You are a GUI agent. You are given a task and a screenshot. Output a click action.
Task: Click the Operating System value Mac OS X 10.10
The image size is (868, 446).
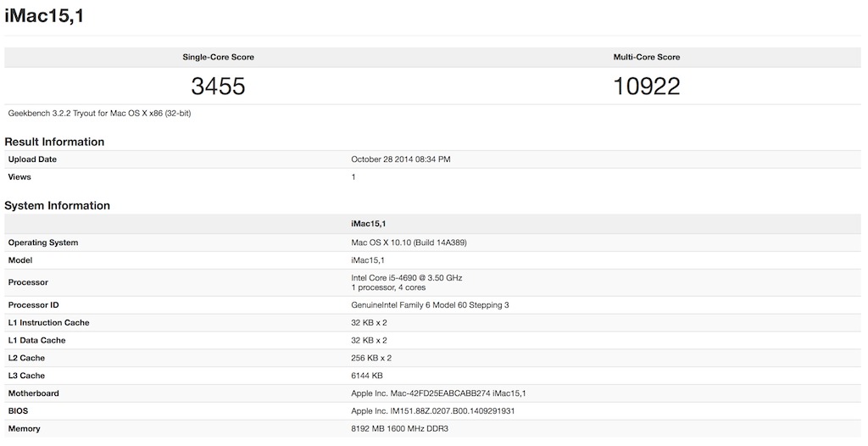pos(409,243)
